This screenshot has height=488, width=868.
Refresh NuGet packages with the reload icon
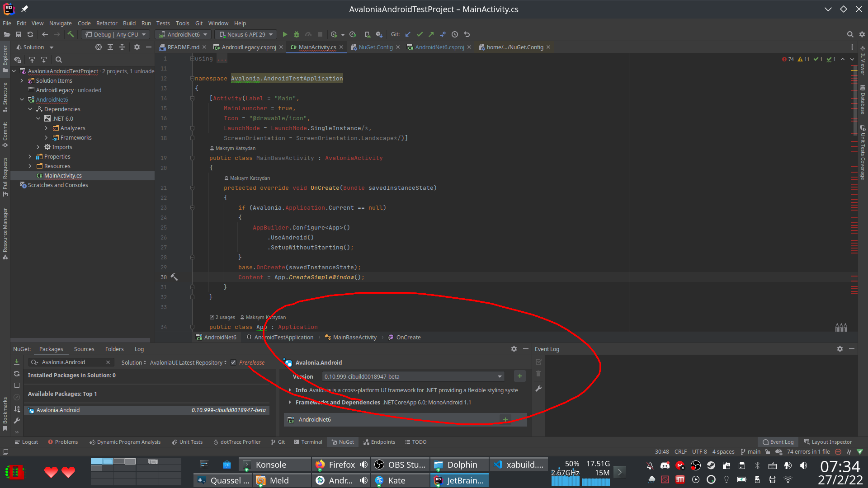(x=17, y=374)
